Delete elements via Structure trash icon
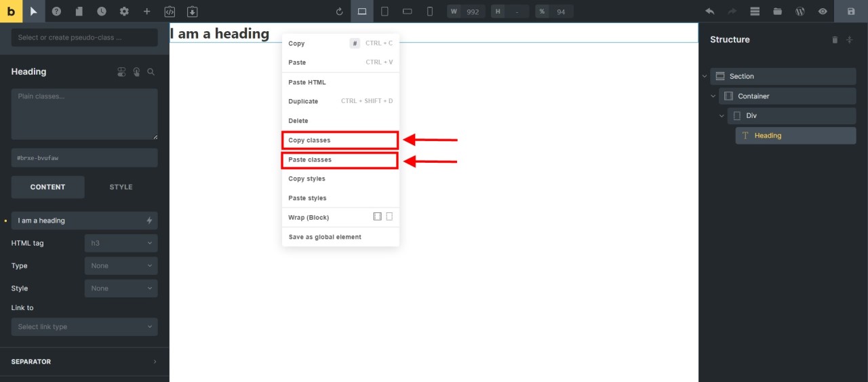 (835, 40)
